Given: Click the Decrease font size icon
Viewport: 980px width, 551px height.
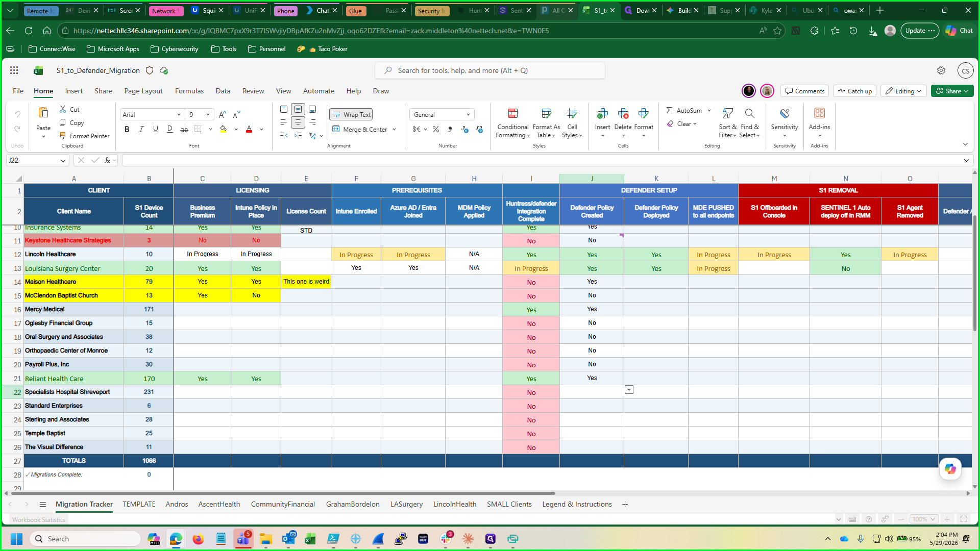Looking at the screenshot, I should point(236,114).
